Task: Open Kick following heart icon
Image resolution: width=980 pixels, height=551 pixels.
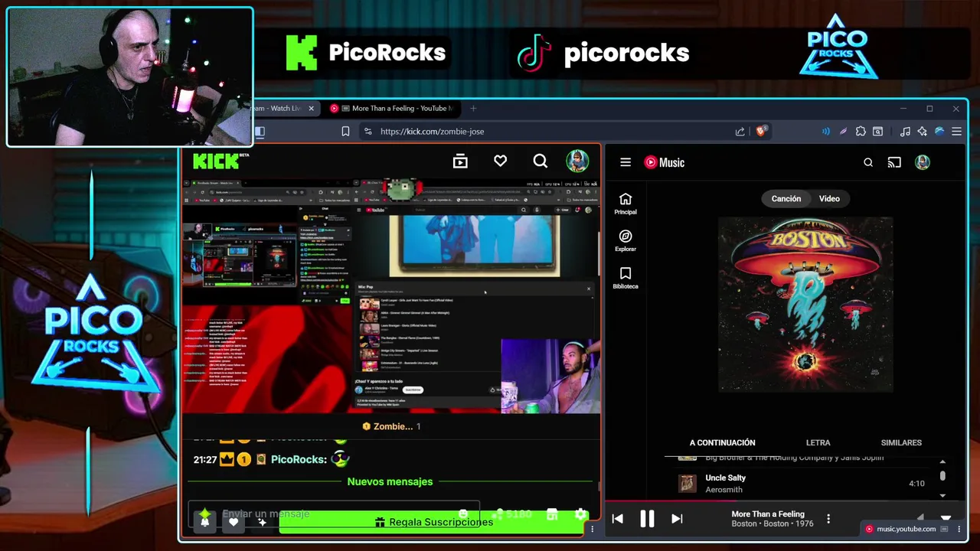Action: pos(500,161)
